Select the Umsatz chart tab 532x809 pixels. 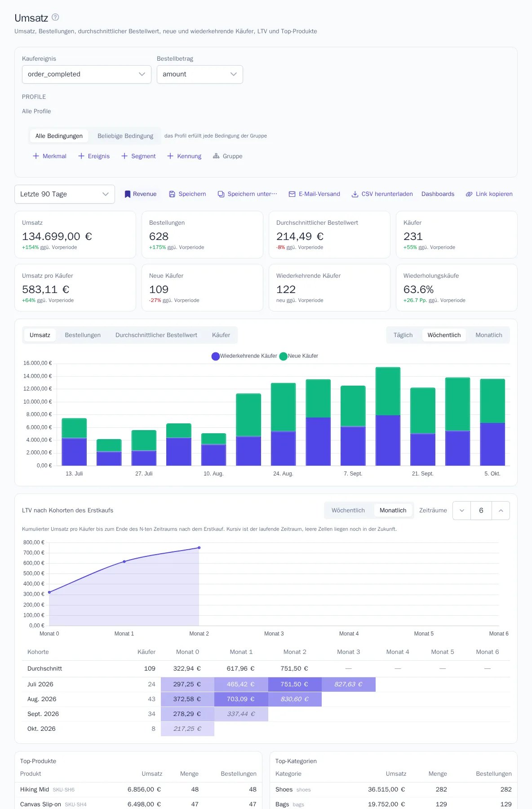(x=40, y=335)
